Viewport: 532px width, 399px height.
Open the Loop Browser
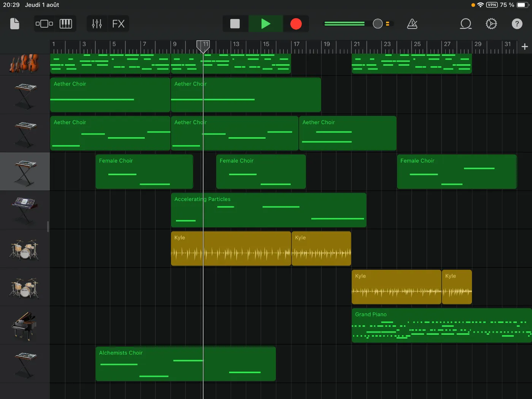click(465, 24)
